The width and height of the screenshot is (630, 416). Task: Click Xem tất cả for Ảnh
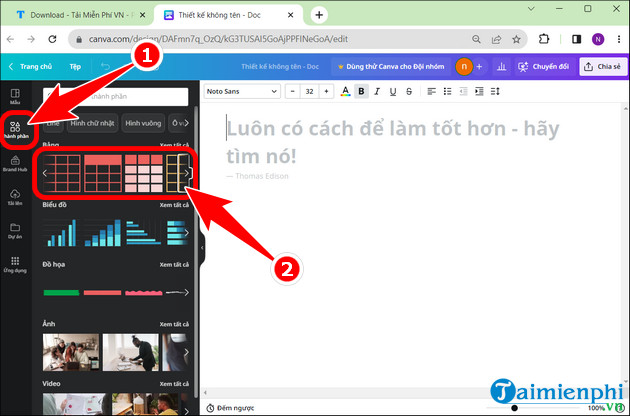coord(174,324)
